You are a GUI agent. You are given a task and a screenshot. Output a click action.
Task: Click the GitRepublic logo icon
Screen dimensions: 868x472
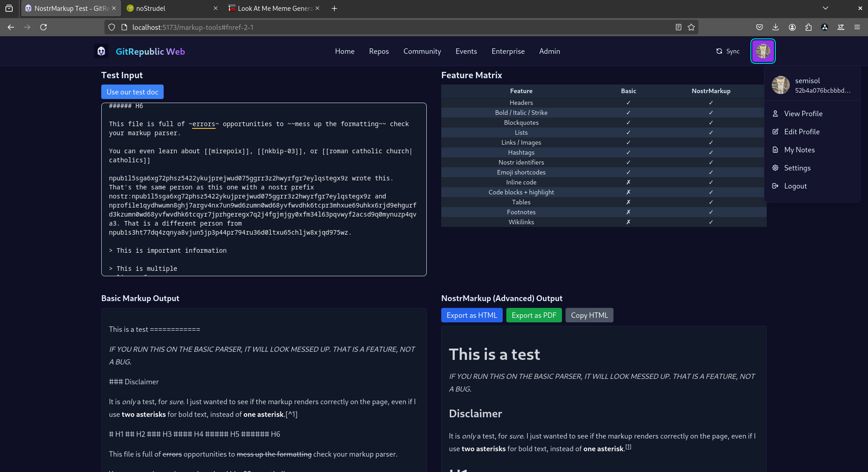[x=101, y=51]
